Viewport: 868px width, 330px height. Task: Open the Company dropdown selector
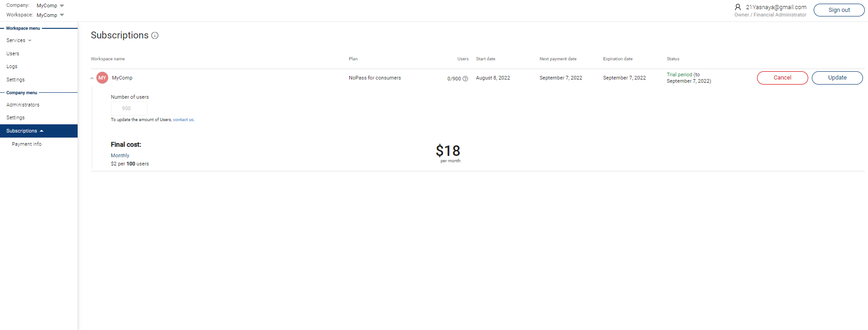tap(50, 5)
